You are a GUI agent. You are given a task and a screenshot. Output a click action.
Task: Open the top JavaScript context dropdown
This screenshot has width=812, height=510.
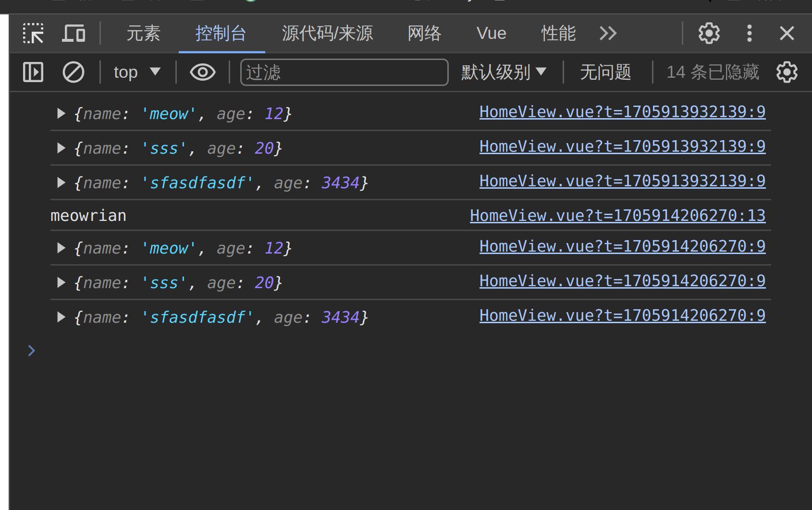136,73
